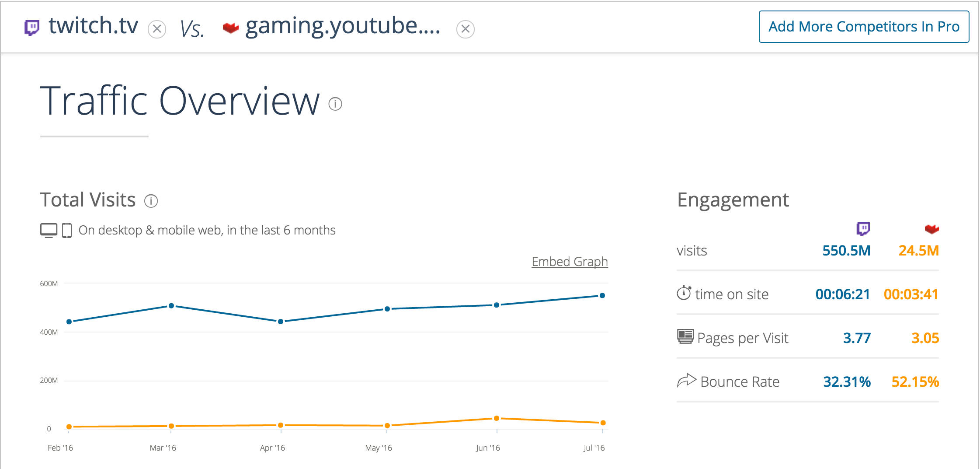Image resolution: width=980 pixels, height=469 pixels.
Task: Click the twitch.tv site name in header
Action: [x=94, y=26]
